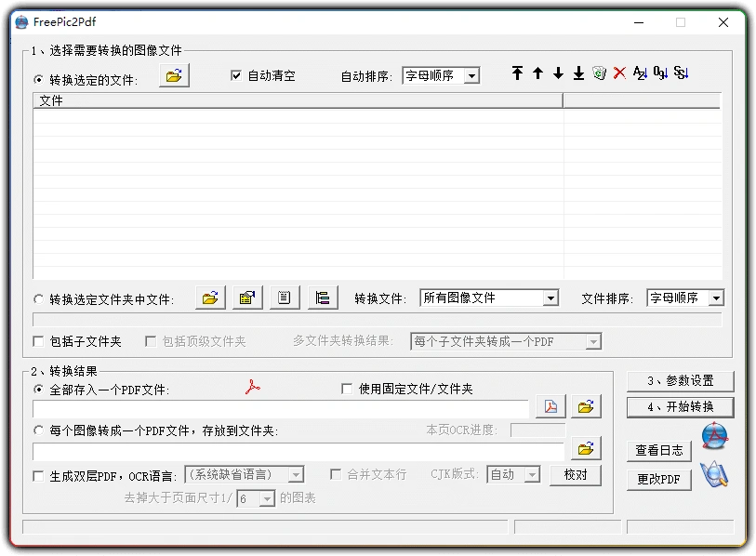Move selected file to top of list
This screenshot has width=756, height=556.
(518, 73)
